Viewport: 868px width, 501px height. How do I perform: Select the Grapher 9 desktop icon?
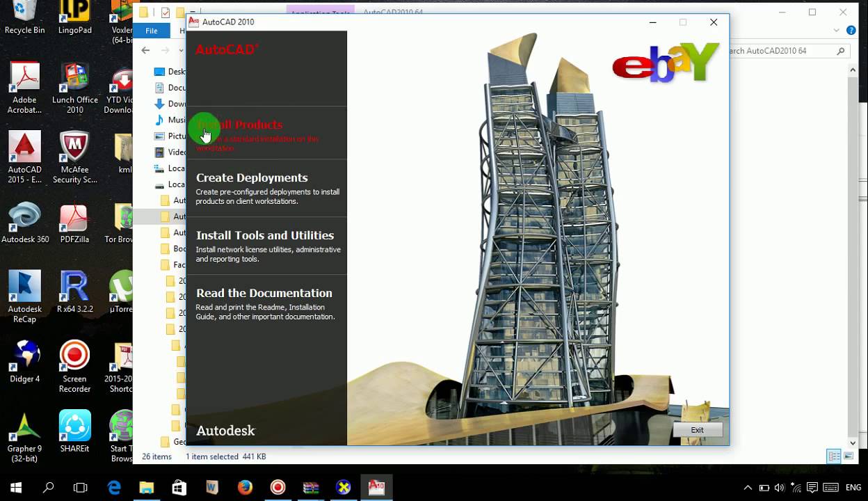(24, 436)
